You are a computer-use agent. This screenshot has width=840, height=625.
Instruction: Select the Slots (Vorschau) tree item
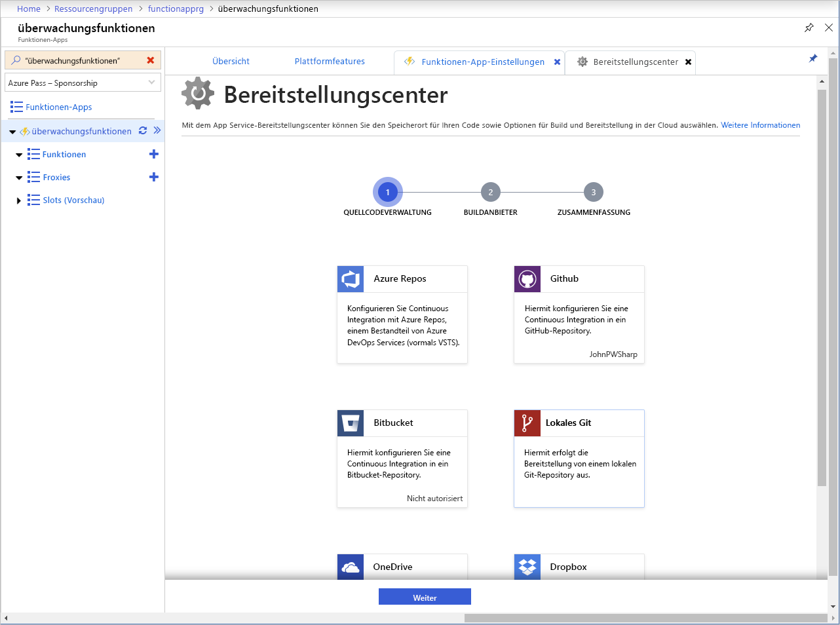(73, 200)
